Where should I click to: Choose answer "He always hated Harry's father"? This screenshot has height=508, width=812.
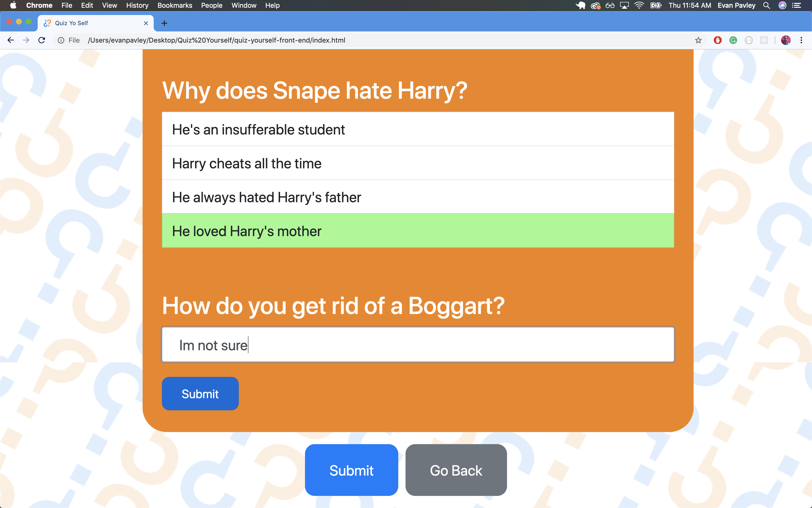click(x=418, y=197)
